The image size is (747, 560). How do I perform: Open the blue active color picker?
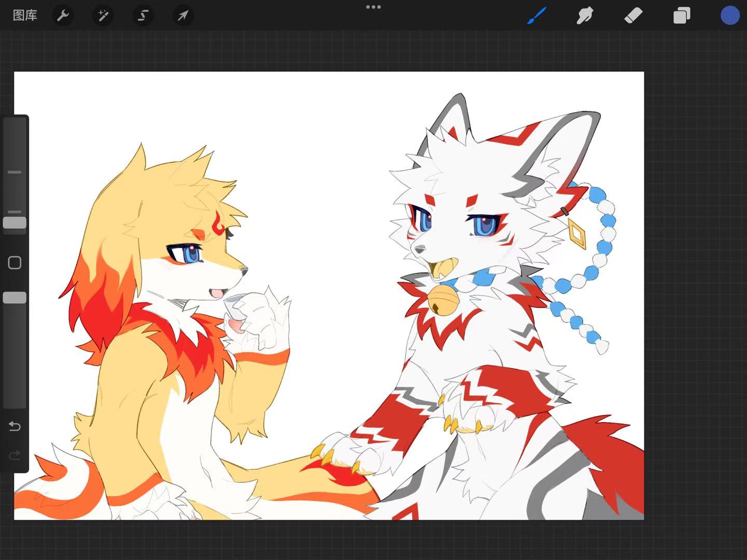(x=730, y=16)
